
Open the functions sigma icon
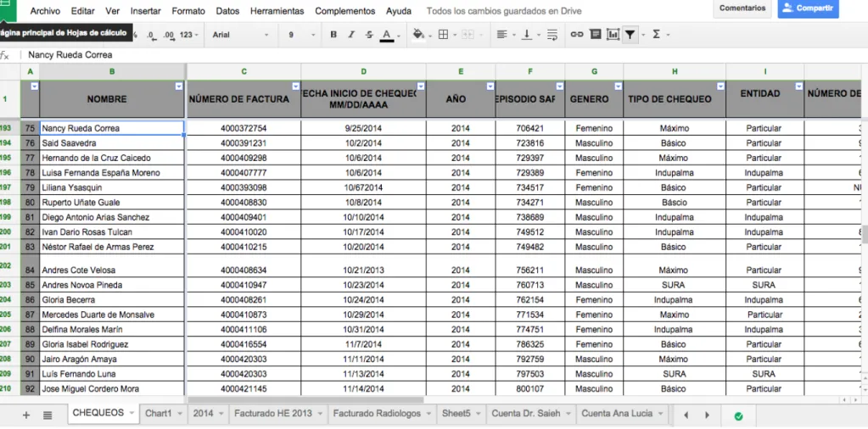657,34
